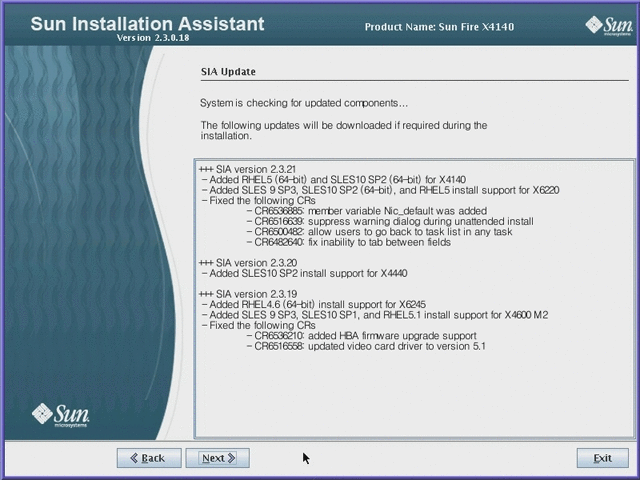
Task: Click the Sun microsystems logo in sidebar
Action: coord(60,415)
